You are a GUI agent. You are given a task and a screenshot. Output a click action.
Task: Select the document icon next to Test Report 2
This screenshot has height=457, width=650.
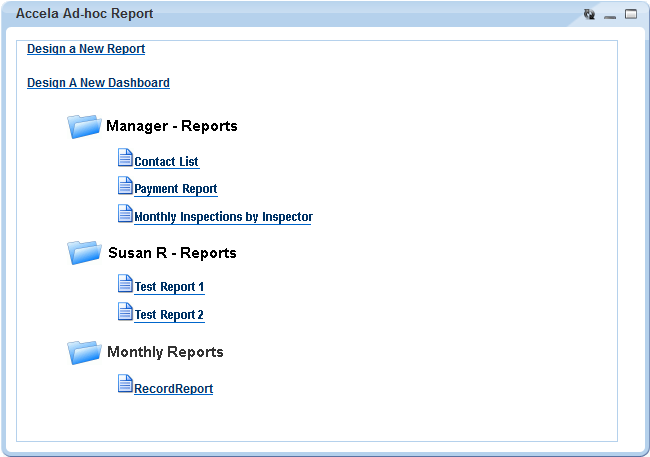(125, 312)
